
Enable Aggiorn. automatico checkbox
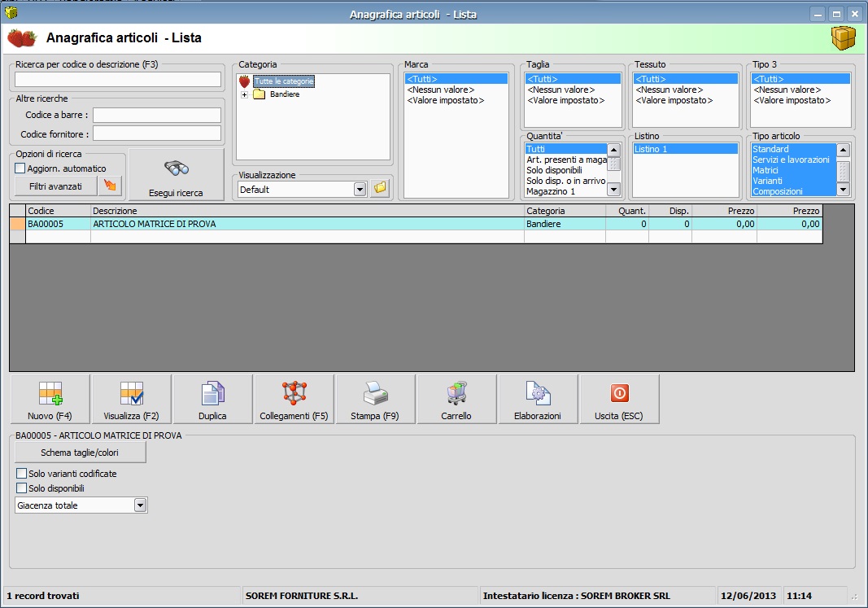tap(20, 168)
